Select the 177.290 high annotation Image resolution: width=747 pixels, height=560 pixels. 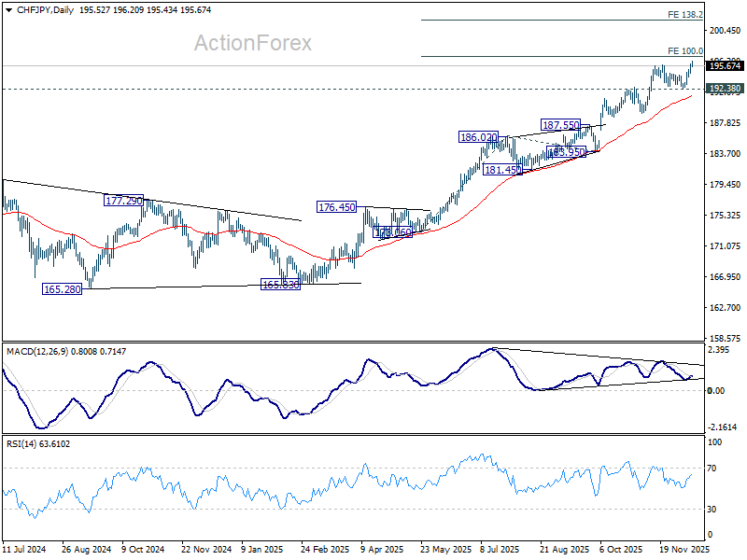pos(123,200)
